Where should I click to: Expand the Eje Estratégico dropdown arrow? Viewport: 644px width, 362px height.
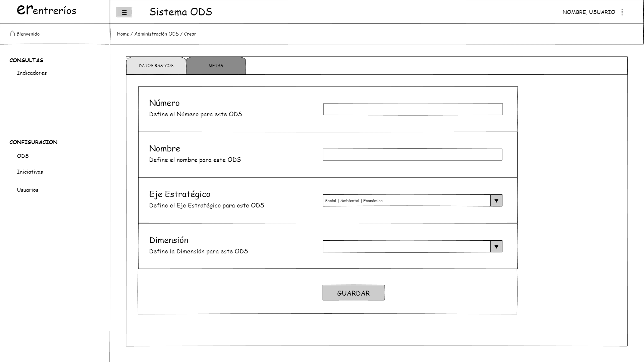[496, 201]
